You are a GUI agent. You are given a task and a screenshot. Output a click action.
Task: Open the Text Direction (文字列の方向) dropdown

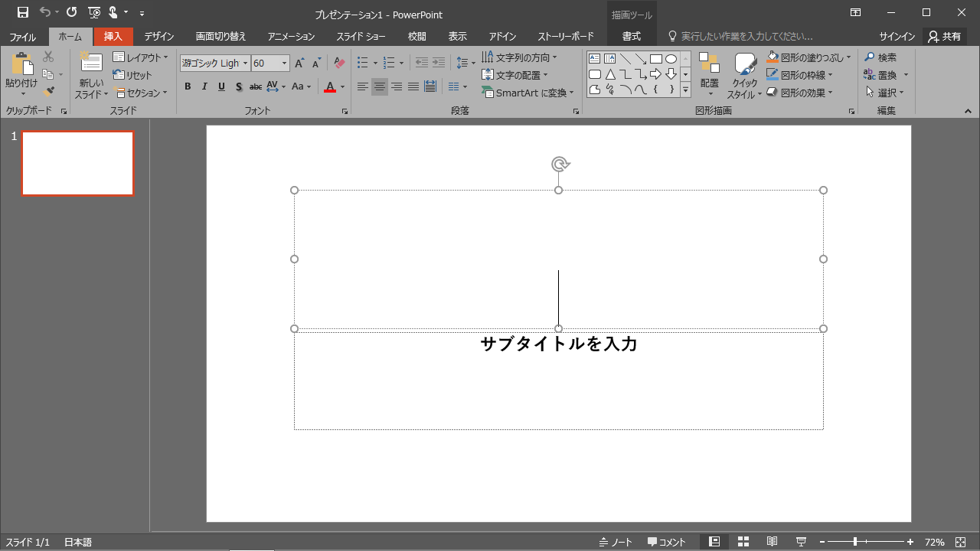[x=520, y=57]
